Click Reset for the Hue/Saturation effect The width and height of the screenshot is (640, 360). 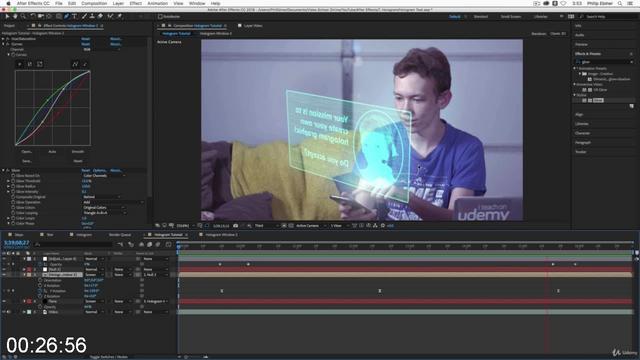click(86, 39)
